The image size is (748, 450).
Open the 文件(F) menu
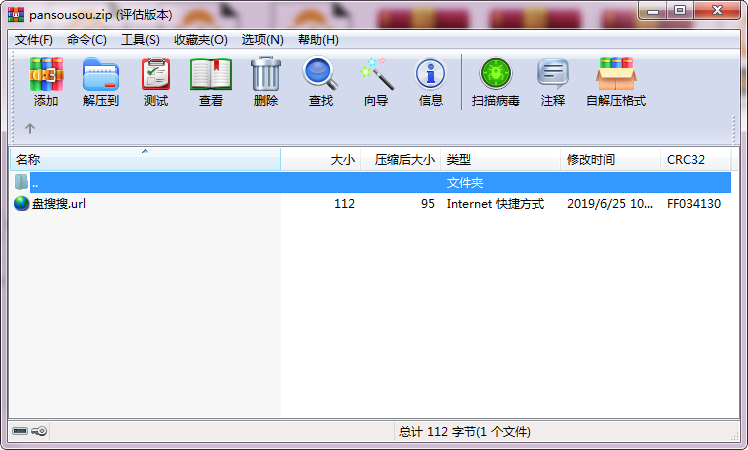tap(33, 40)
